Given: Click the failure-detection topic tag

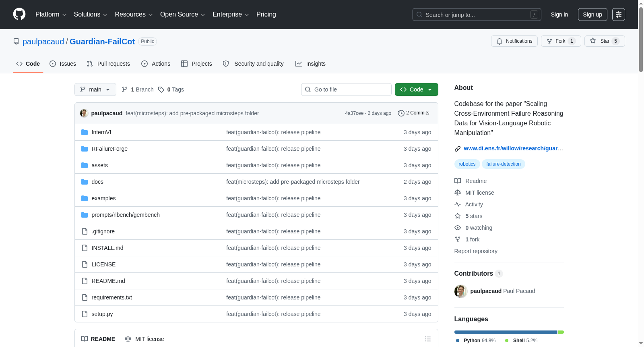Looking at the screenshot, I should pyautogui.click(x=504, y=164).
